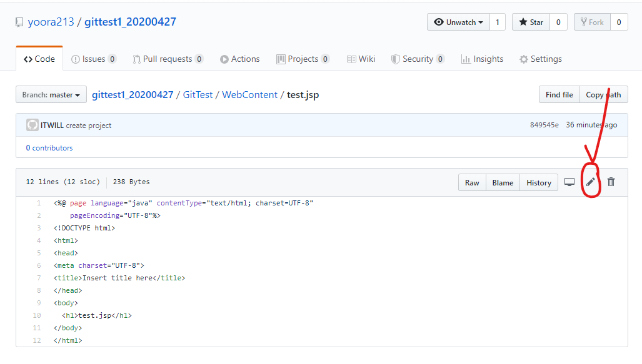Expand the Branch: master dropdown
This screenshot has height=364, width=642.
tap(51, 94)
